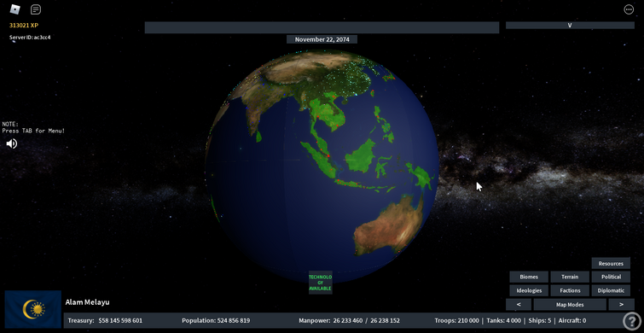The height and width of the screenshot is (333, 644).
Task: Select the Political map mode
Action: pos(611,277)
